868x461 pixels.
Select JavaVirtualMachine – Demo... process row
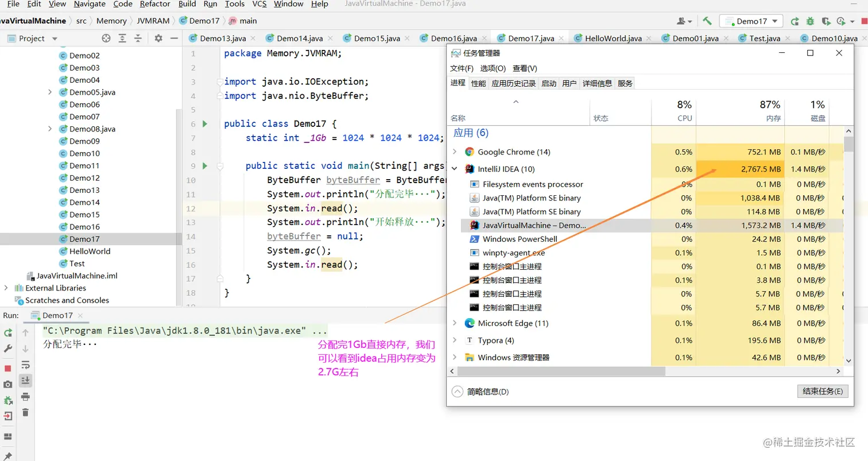(x=652, y=226)
